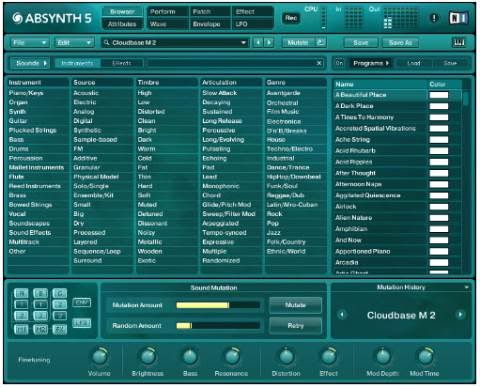Click the Effect knob
This screenshot has height=387, width=480.
point(329,356)
